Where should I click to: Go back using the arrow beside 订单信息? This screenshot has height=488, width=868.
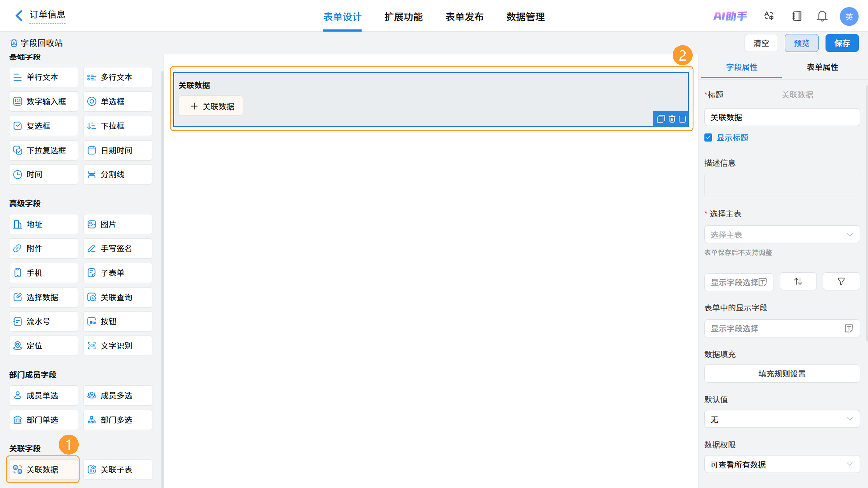[x=19, y=15]
